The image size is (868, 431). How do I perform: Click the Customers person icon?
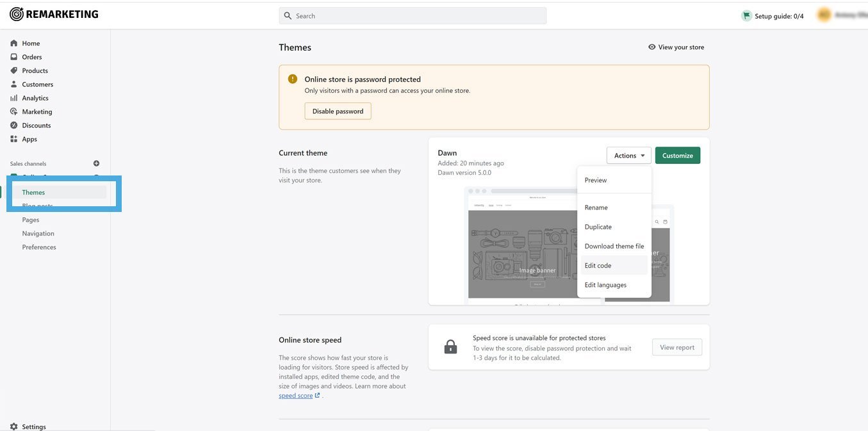[14, 85]
